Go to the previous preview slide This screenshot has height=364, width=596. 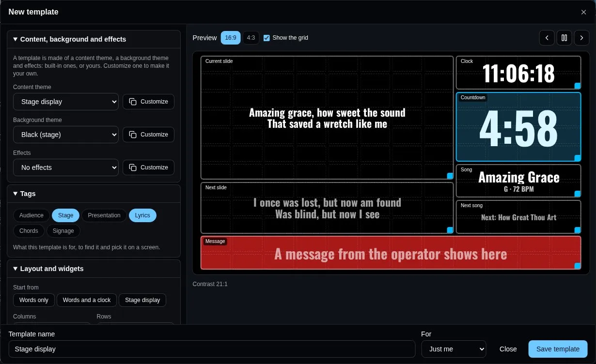547,38
